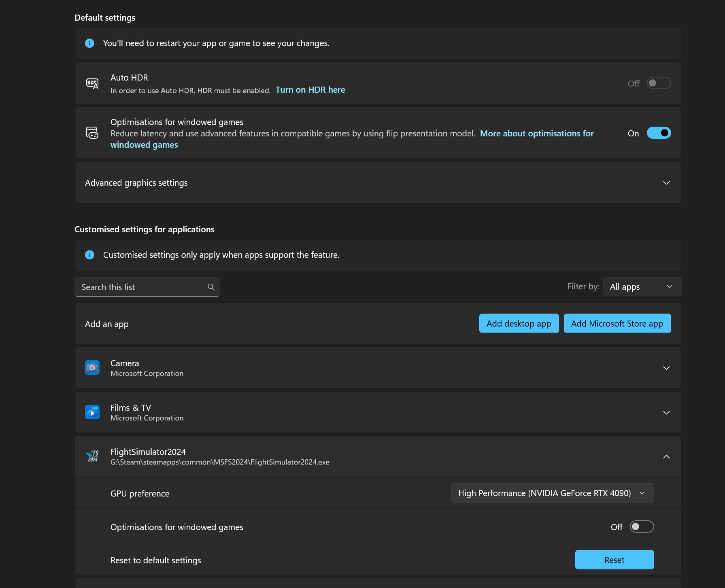The image size is (725, 588).
Task: Toggle the Auto HDR switch
Action: (x=658, y=83)
